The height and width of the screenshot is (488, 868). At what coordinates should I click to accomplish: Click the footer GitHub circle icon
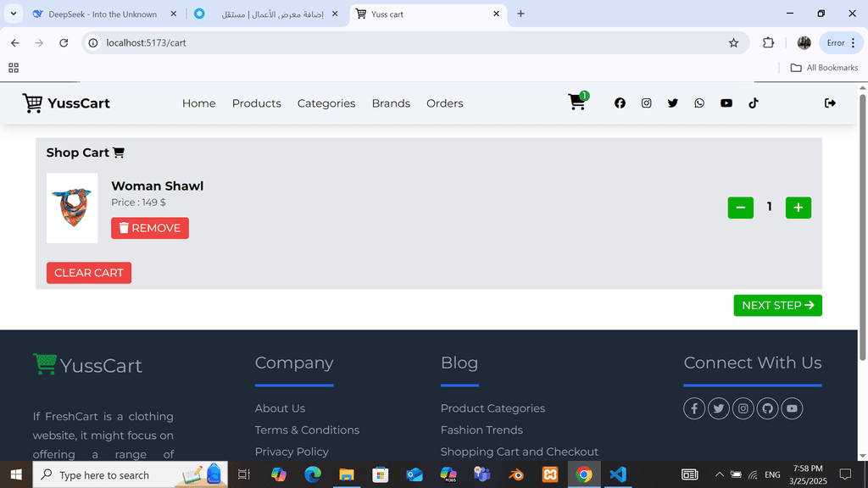click(767, 408)
